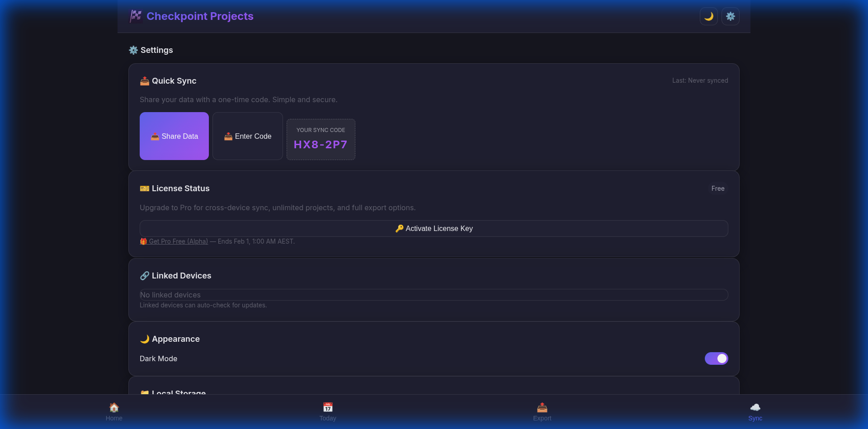Click the Dark Mode label
This screenshot has height=429, width=868.
pyautogui.click(x=158, y=358)
